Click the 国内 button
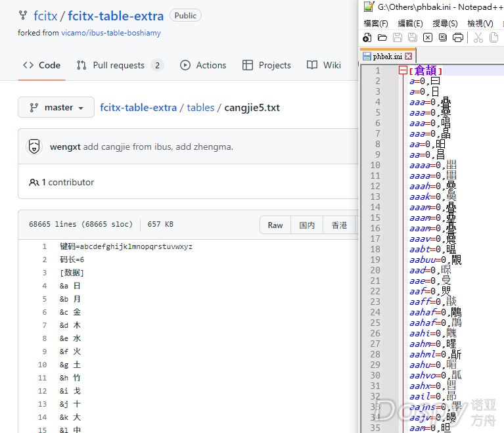The image size is (504, 433). (x=307, y=225)
